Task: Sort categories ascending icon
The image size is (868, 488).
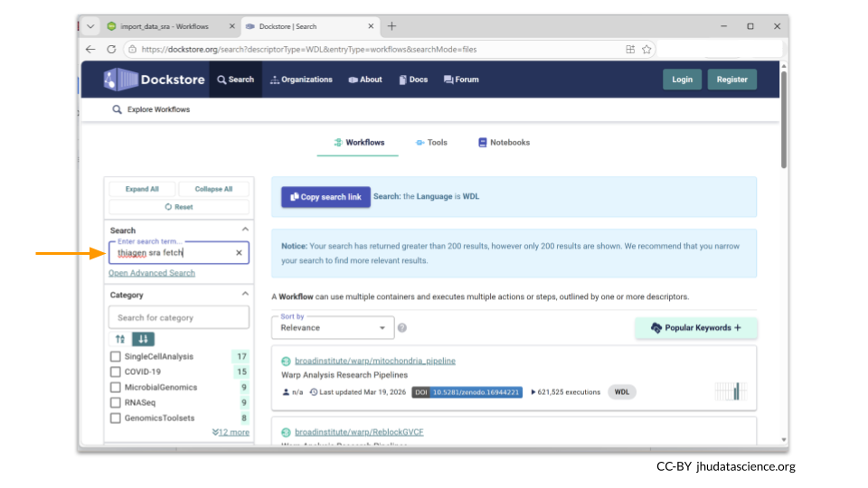Action: coord(120,339)
